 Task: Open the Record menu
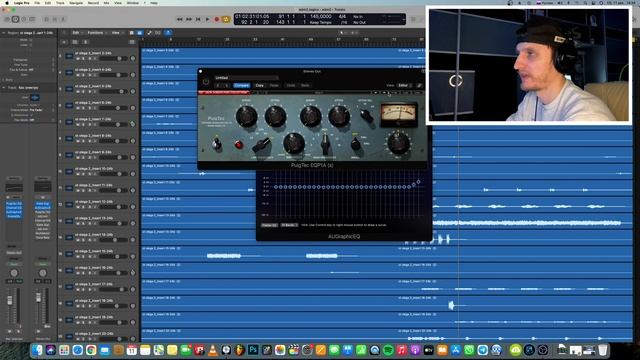pos(93,3)
